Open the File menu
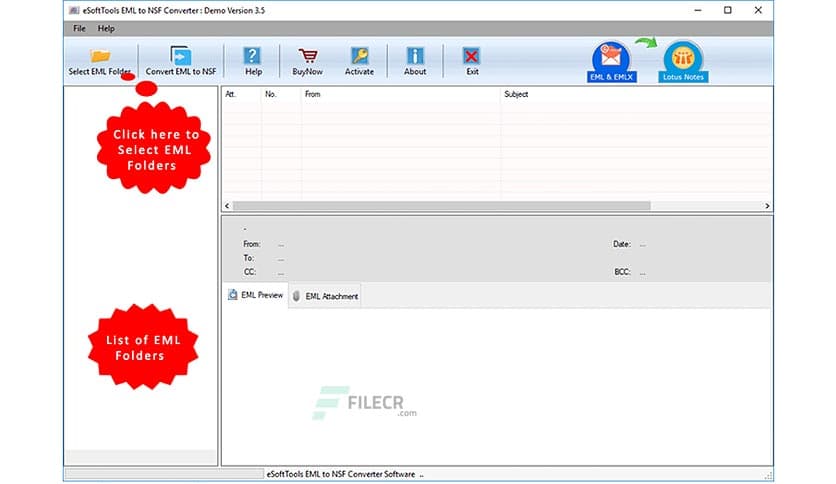The image size is (836, 484). [x=79, y=29]
